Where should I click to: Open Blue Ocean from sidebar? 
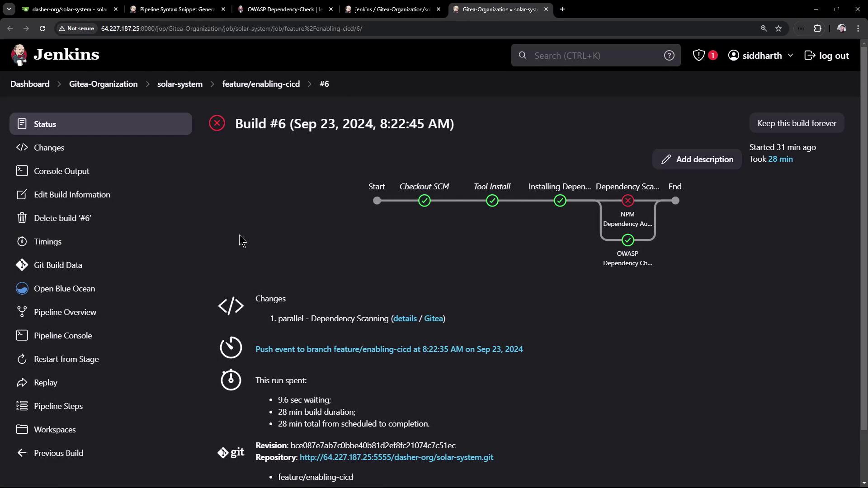click(x=64, y=289)
